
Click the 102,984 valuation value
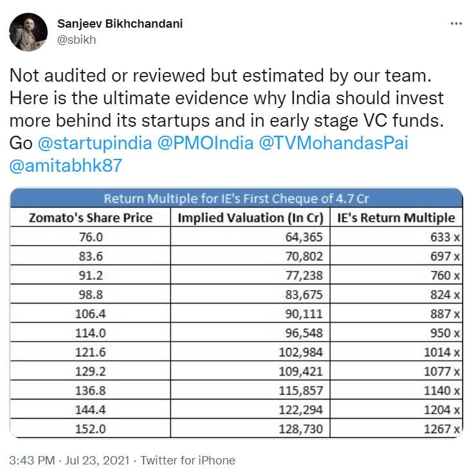coord(301,352)
